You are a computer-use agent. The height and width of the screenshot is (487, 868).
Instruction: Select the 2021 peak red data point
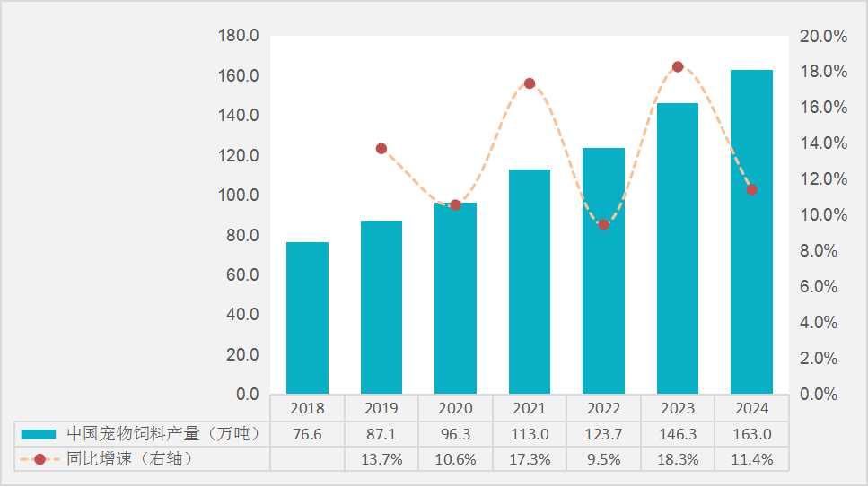coord(530,83)
